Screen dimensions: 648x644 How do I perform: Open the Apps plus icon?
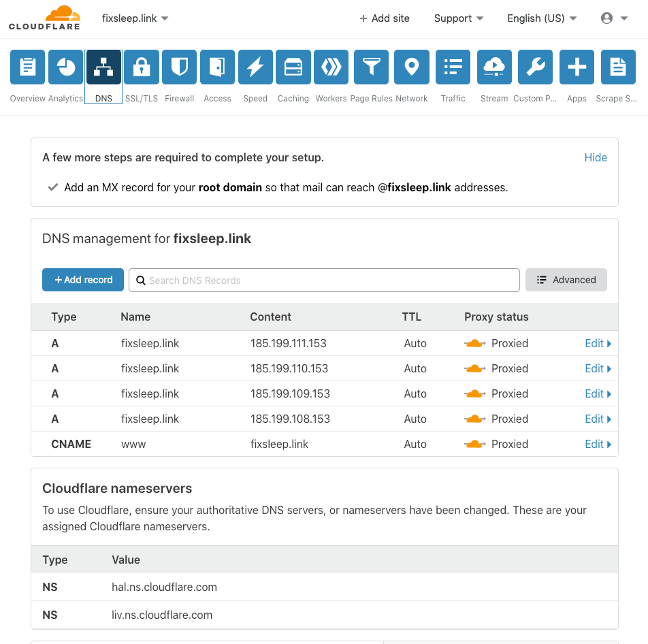(577, 67)
